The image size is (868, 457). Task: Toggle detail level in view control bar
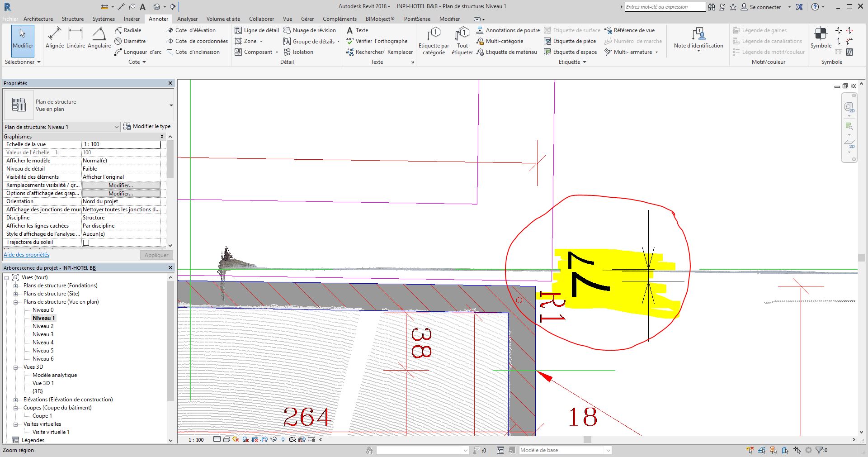[217, 439]
